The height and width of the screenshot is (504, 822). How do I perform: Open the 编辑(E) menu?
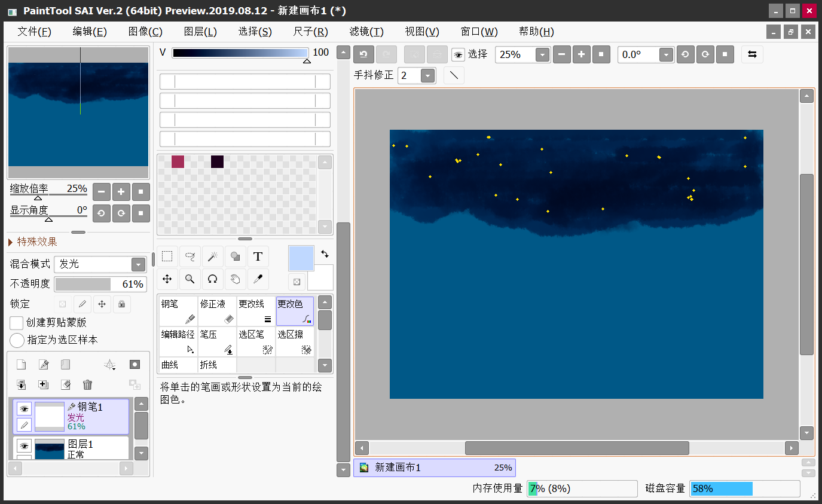(90, 32)
